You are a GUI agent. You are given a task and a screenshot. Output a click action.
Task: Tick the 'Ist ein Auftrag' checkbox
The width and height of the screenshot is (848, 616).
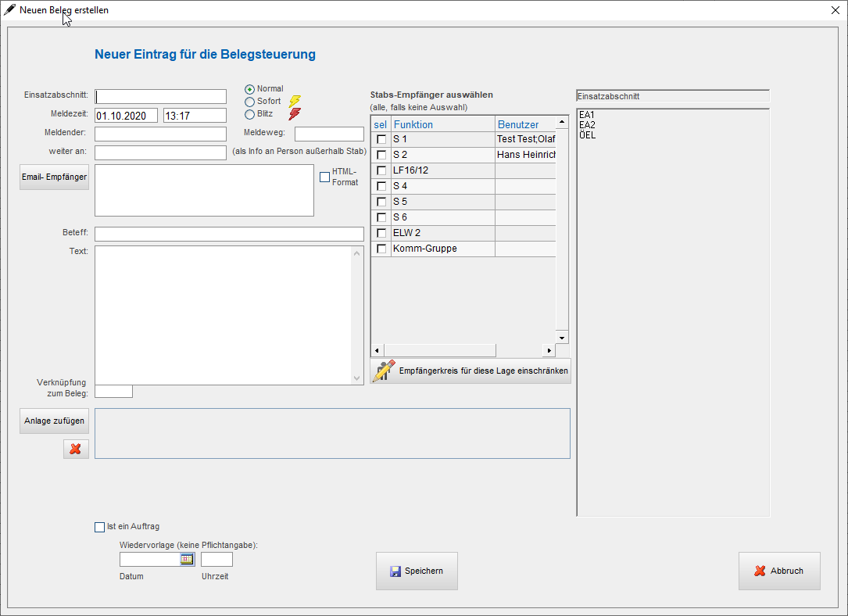(99, 527)
